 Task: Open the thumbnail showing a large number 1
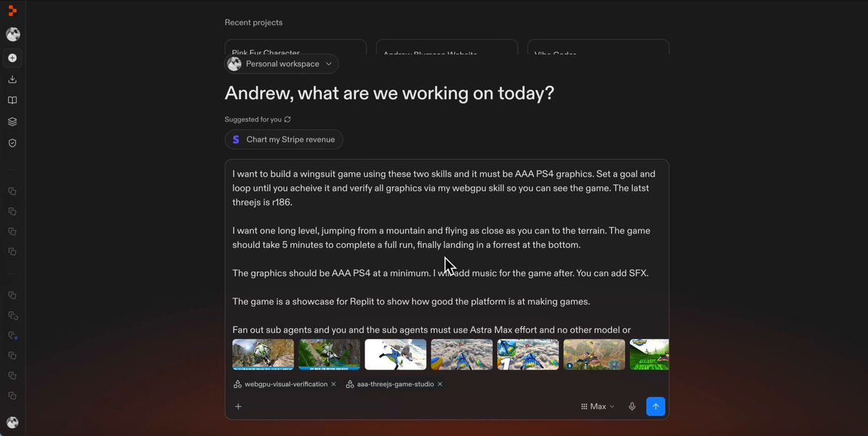528,354
